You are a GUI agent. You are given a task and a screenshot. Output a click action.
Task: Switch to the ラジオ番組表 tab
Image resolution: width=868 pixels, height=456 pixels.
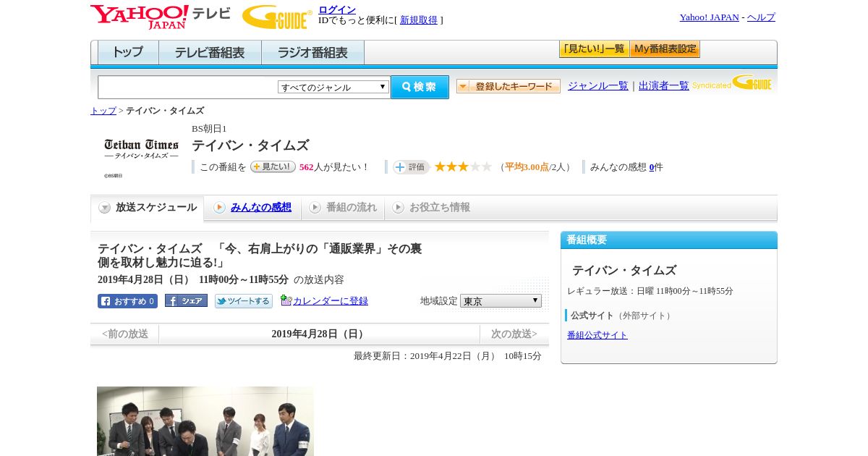pos(312,53)
